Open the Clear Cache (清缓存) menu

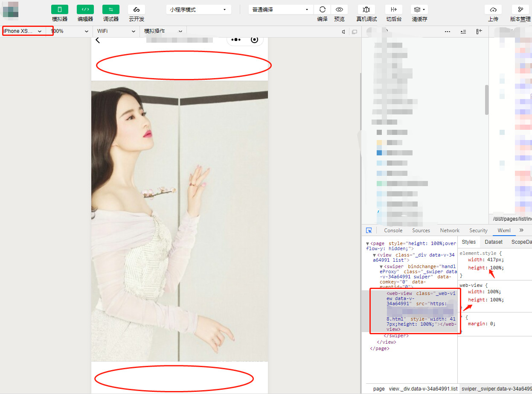(x=419, y=9)
